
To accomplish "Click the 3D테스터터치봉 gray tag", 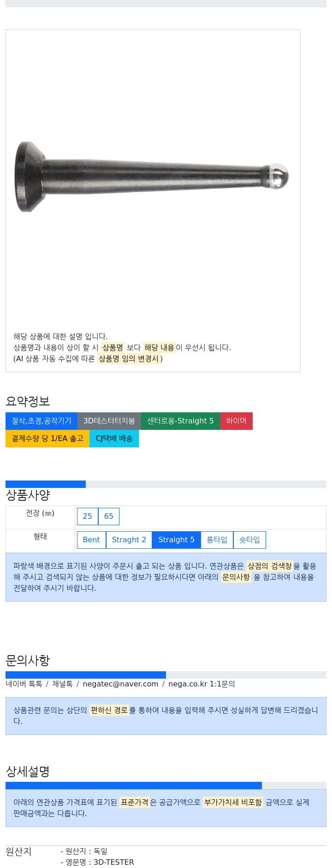I will pyautogui.click(x=109, y=421).
